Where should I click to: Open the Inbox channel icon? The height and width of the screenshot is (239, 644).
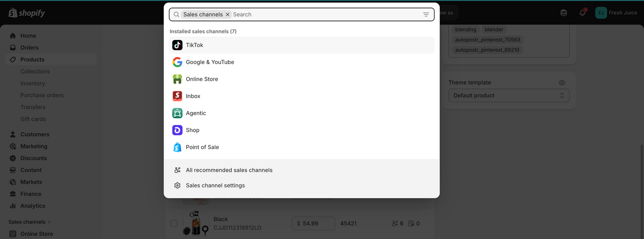click(177, 96)
